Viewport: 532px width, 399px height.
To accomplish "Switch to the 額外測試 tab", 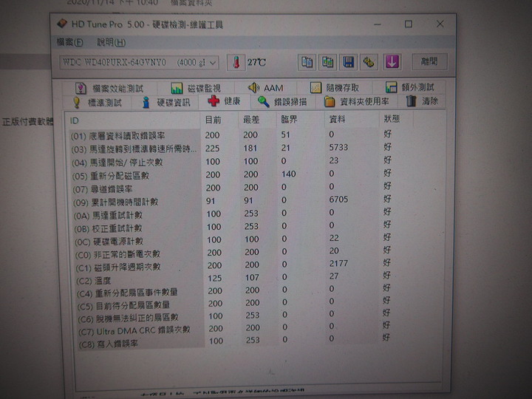I will pyautogui.click(x=409, y=87).
